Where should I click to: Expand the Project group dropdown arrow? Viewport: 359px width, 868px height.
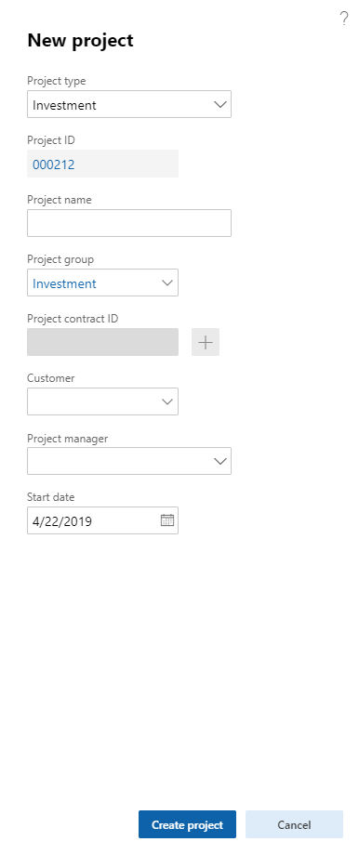coord(167,283)
